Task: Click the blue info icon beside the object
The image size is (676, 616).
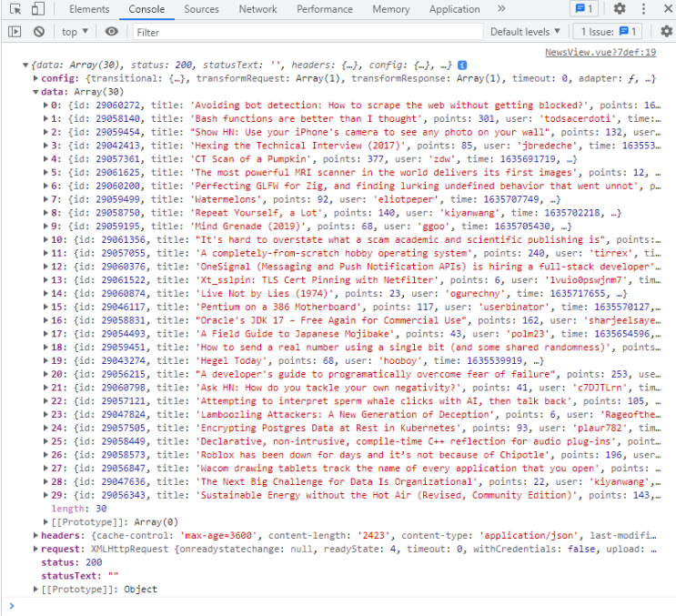Action: pyautogui.click(x=461, y=66)
